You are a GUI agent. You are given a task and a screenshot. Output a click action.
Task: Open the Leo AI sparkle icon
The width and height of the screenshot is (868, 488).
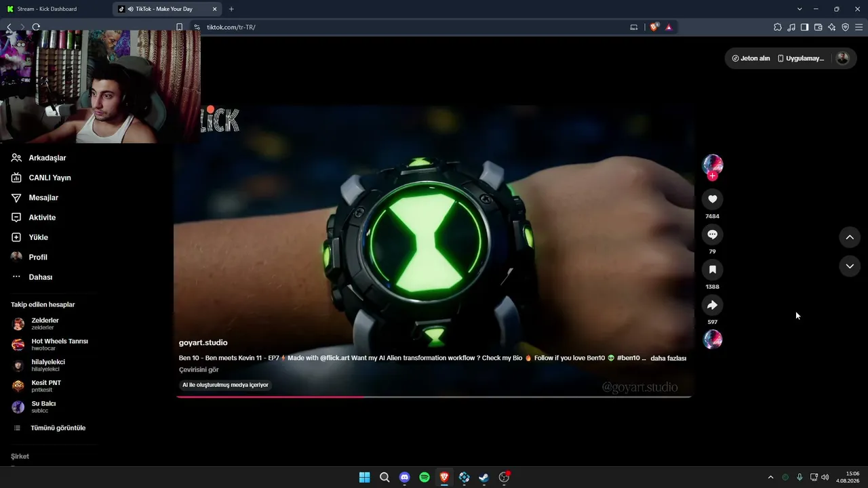831,27
